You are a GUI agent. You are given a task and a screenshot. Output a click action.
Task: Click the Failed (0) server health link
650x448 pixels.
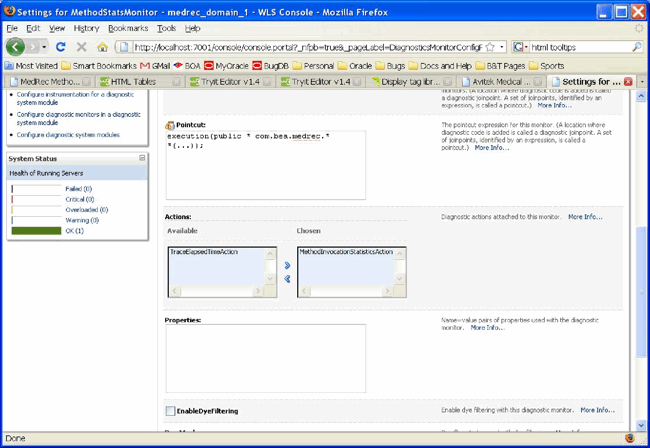tap(78, 189)
